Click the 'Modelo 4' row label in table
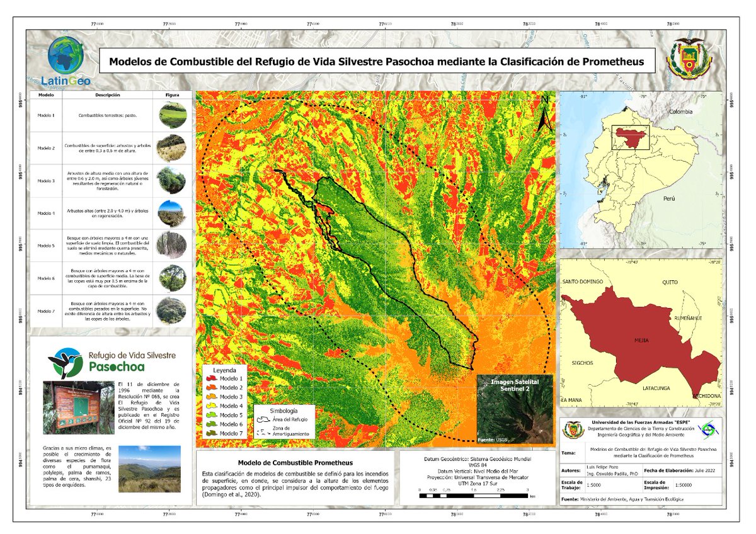 coord(45,213)
